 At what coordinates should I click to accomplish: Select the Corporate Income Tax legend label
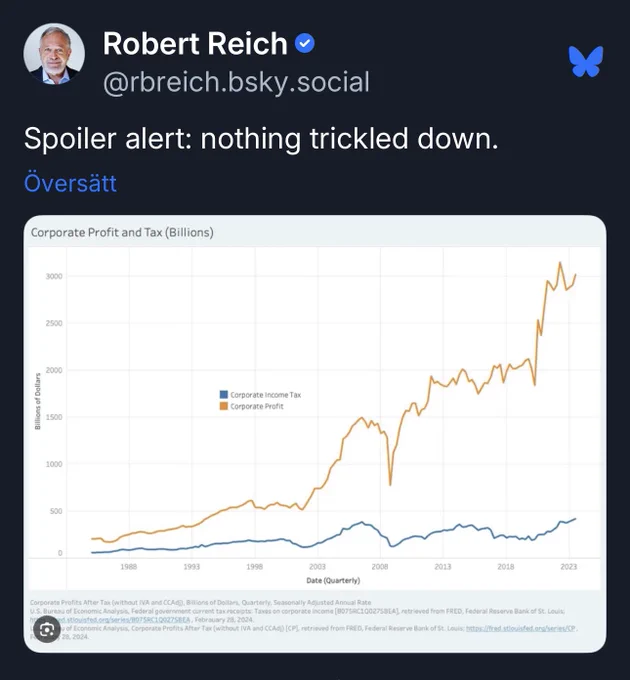tap(265, 395)
